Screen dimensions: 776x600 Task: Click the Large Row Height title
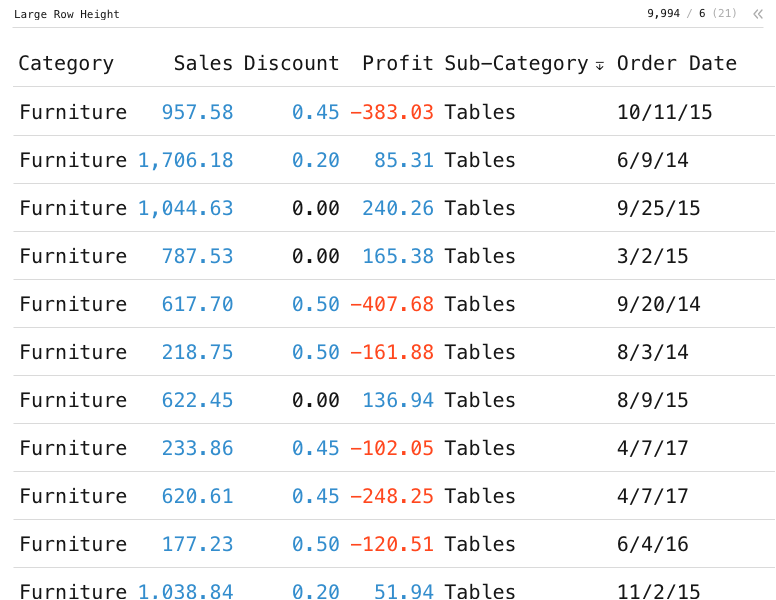[67, 14]
